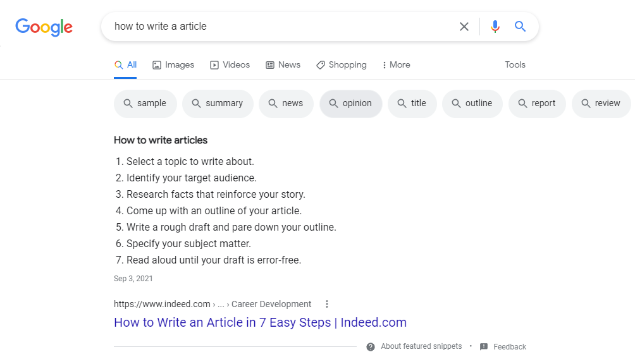Viewport: 635px width, 364px height.
Task: Click the Feedback flag icon
Action: 484,346
